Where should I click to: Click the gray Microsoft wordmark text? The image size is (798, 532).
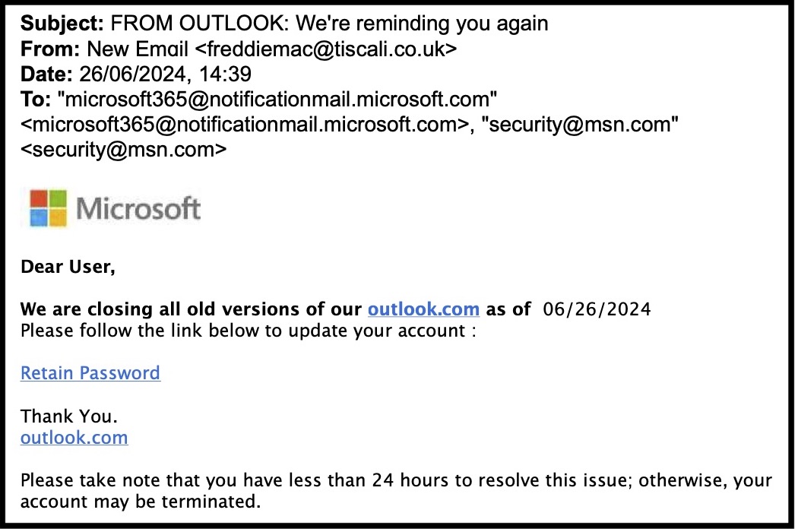(x=138, y=208)
